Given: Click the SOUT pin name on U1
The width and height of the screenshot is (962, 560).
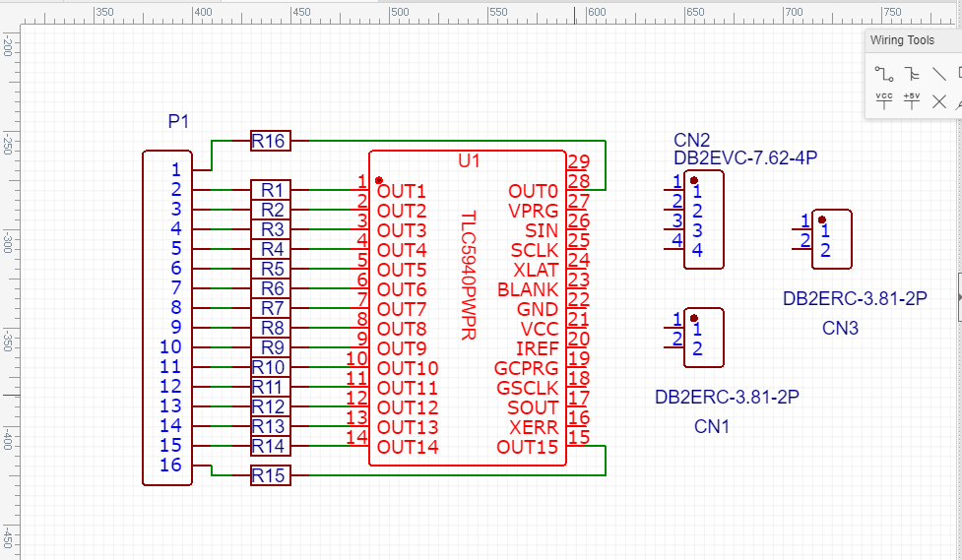Looking at the screenshot, I should pyautogui.click(x=533, y=407).
